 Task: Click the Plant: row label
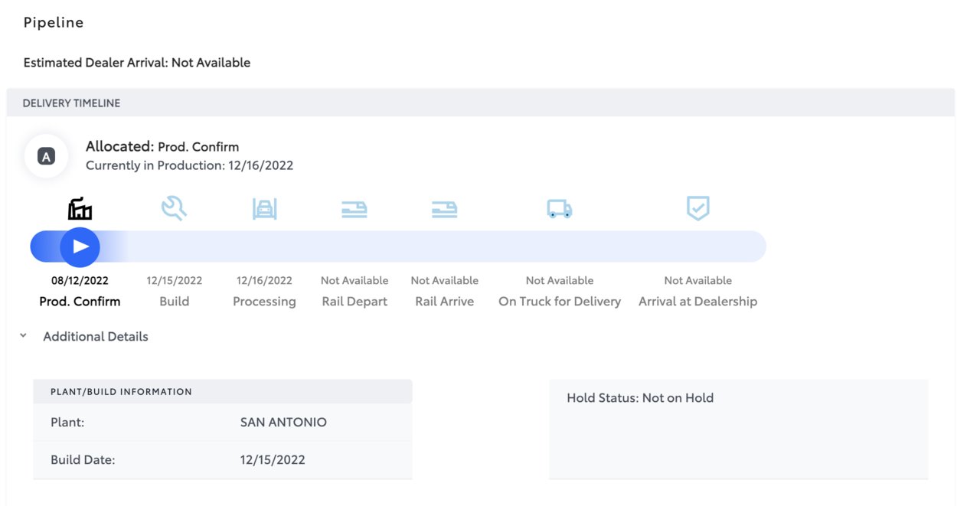pos(67,423)
